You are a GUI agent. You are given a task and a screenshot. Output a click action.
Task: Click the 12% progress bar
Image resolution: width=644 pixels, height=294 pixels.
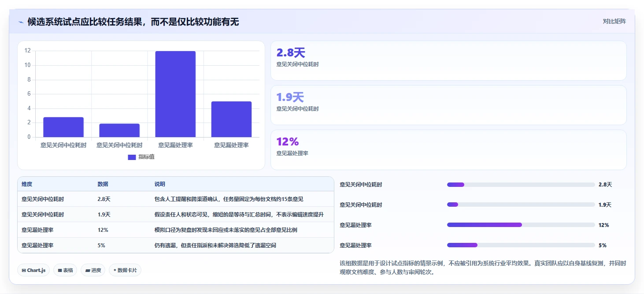click(521, 225)
